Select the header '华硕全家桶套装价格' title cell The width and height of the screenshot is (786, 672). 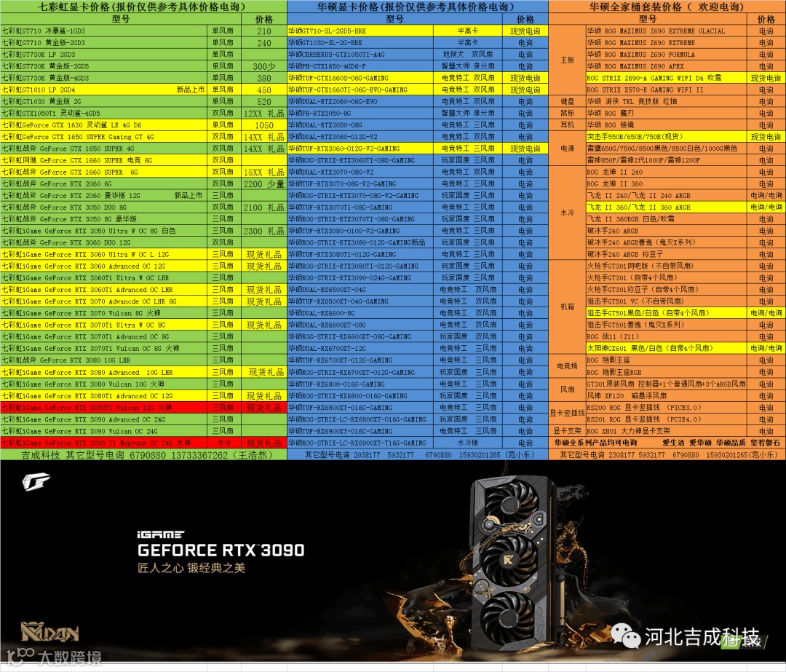coord(667,7)
